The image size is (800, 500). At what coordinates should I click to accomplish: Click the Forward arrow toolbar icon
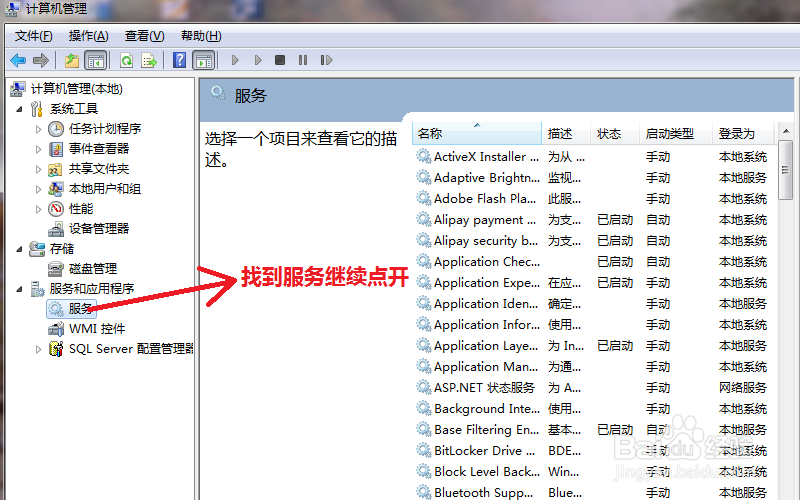point(40,60)
